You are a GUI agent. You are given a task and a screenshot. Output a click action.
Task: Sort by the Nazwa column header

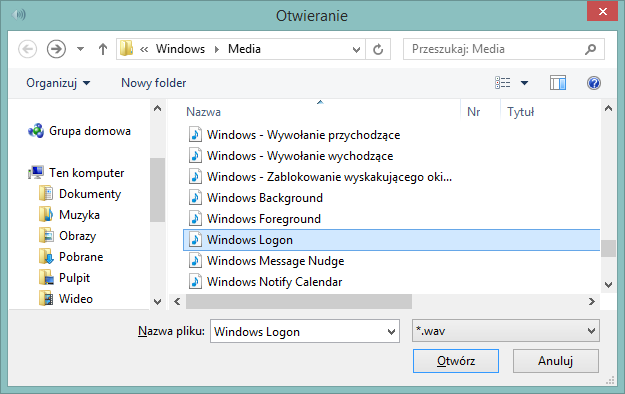(x=203, y=112)
